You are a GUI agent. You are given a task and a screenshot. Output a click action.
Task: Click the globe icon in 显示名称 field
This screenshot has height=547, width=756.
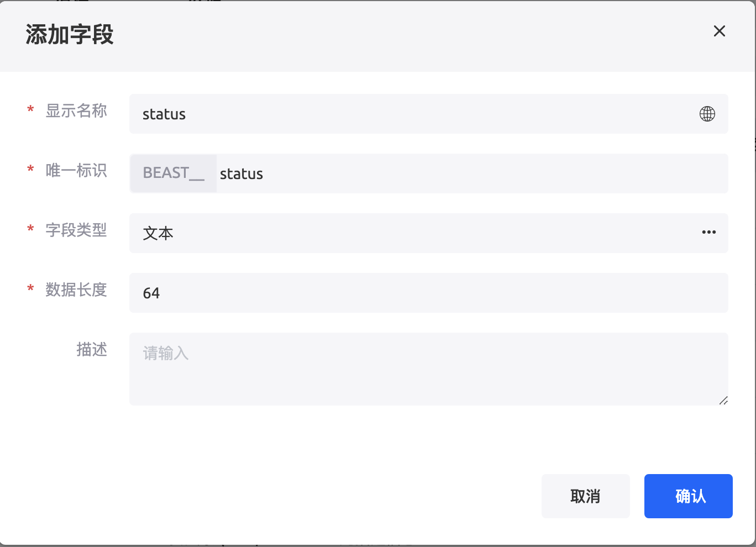(707, 114)
